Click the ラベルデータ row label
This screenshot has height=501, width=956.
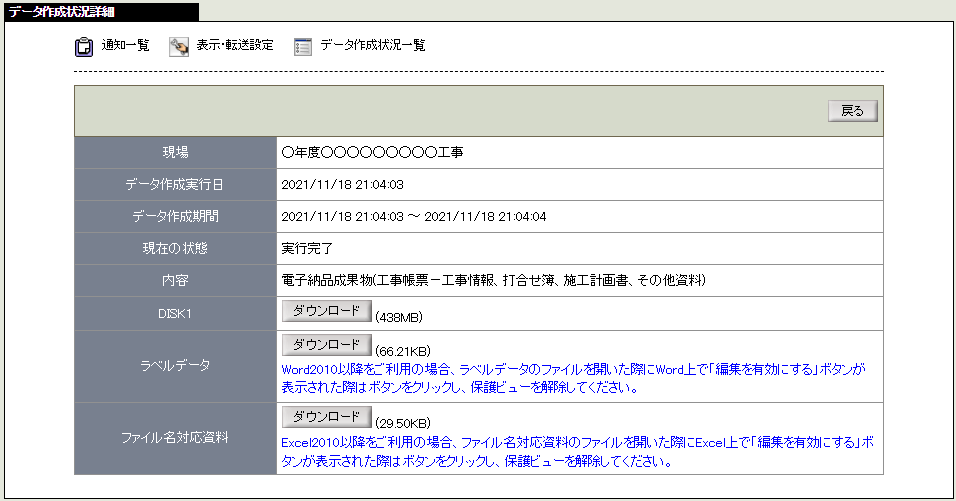[175, 366]
